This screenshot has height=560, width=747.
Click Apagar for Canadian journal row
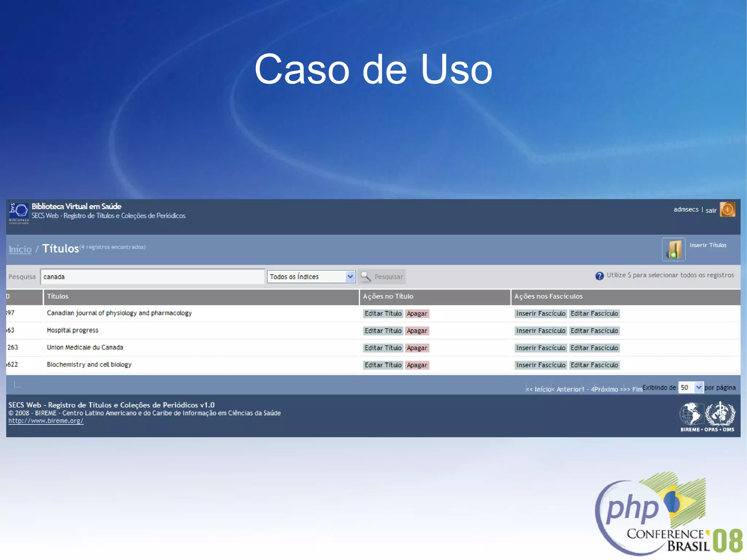tap(417, 313)
